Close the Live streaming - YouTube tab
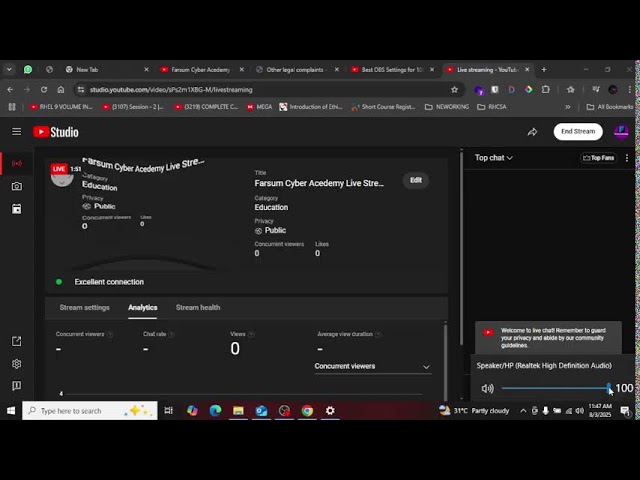The image size is (640, 480). pyautogui.click(x=527, y=70)
